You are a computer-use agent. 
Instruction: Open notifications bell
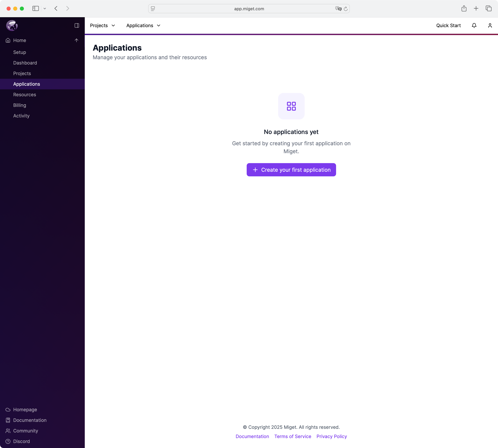(x=474, y=26)
